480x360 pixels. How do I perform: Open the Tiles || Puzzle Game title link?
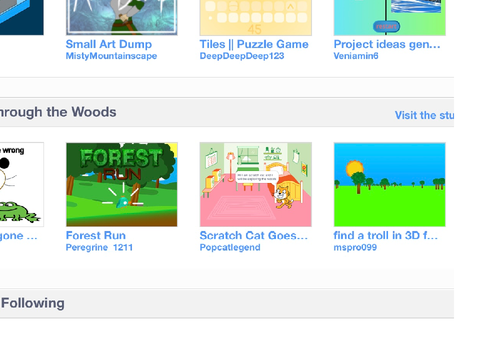click(254, 44)
